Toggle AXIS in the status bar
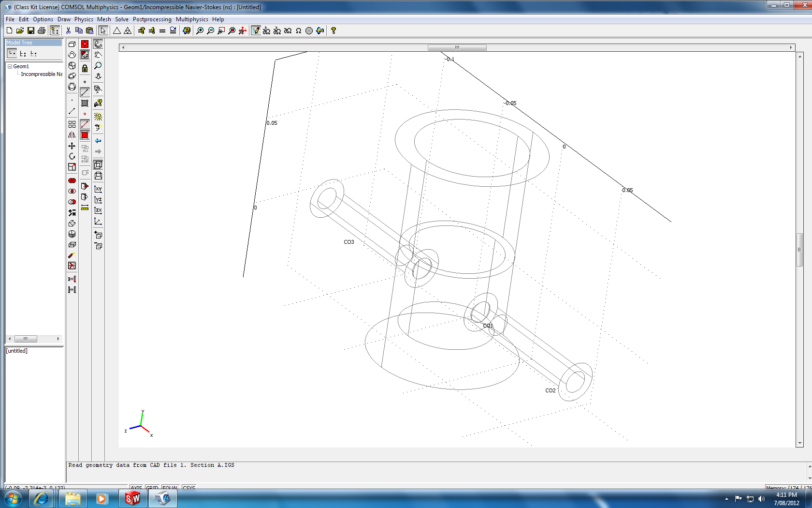 click(136, 488)
